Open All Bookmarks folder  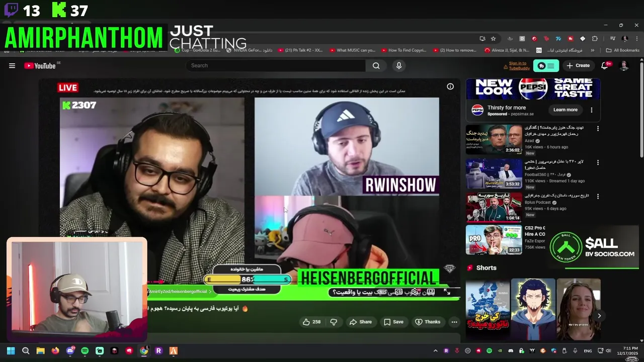[622, 50]
